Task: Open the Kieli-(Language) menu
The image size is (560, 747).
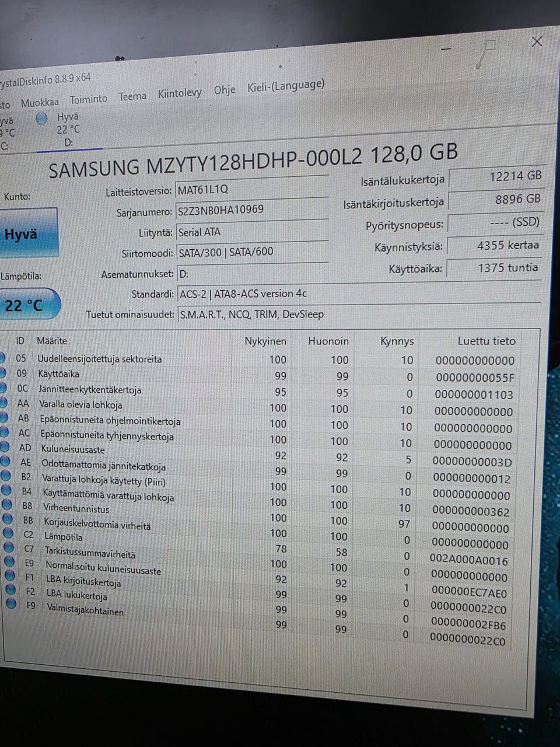Action: pyautogui.click(x=286, y=86)
